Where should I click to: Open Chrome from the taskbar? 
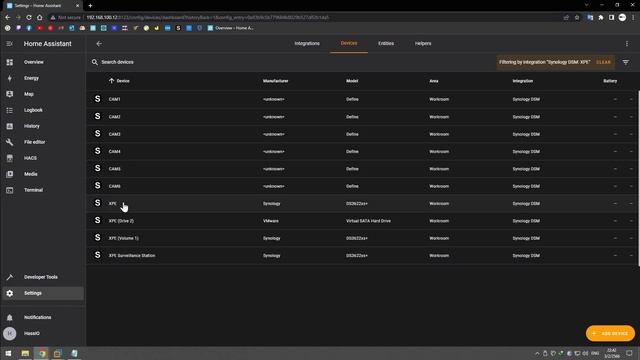(x=42, y=353)
